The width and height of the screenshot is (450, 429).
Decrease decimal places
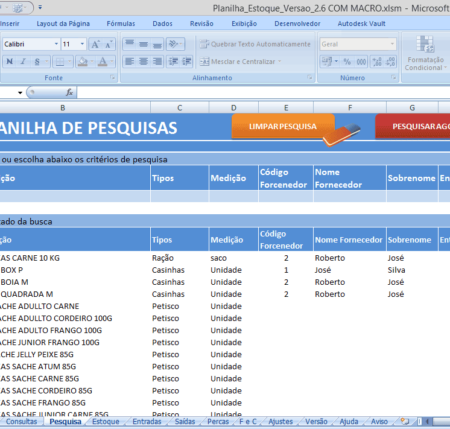tap(390, 62)
